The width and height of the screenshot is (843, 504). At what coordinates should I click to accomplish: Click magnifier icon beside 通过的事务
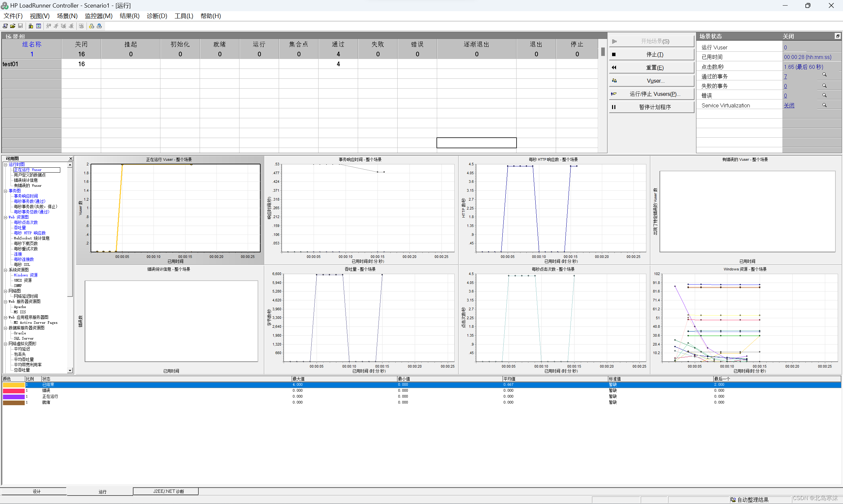[824, 75]
